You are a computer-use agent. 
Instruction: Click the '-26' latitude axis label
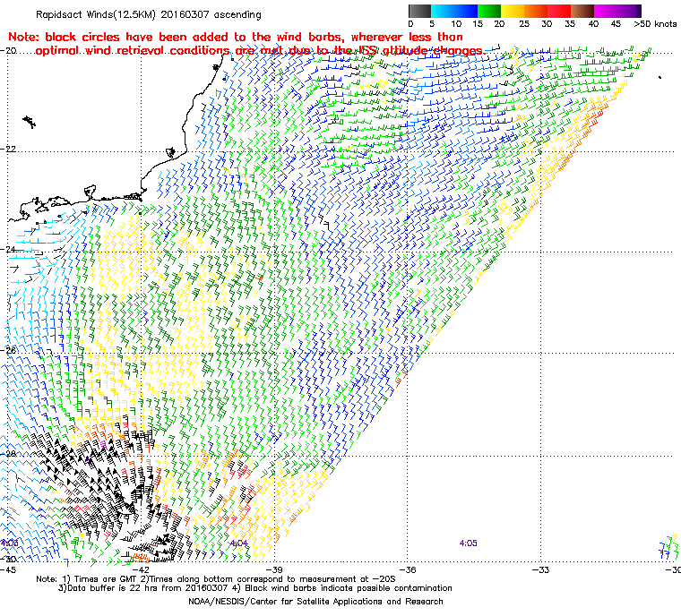[9, 350]
